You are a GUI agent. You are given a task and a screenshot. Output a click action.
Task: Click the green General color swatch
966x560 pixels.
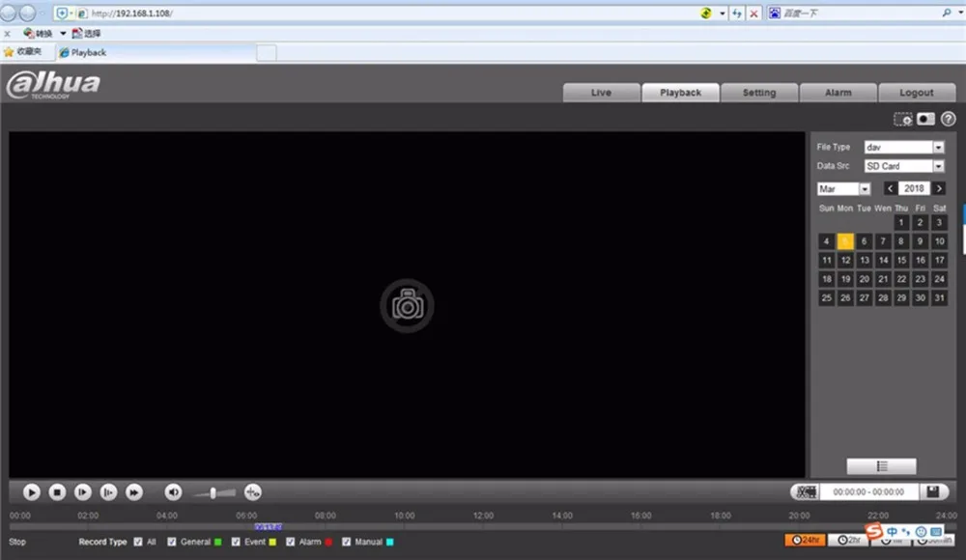point(217,542)
